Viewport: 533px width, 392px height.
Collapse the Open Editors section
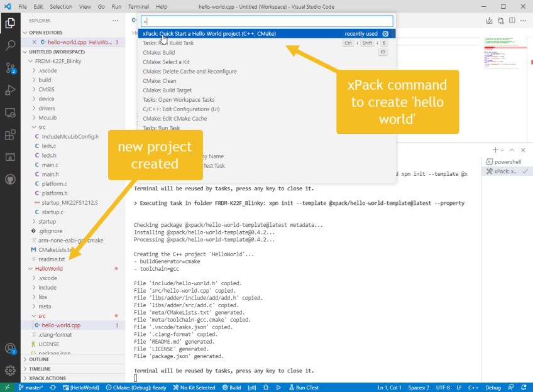[x=26, y=32]
